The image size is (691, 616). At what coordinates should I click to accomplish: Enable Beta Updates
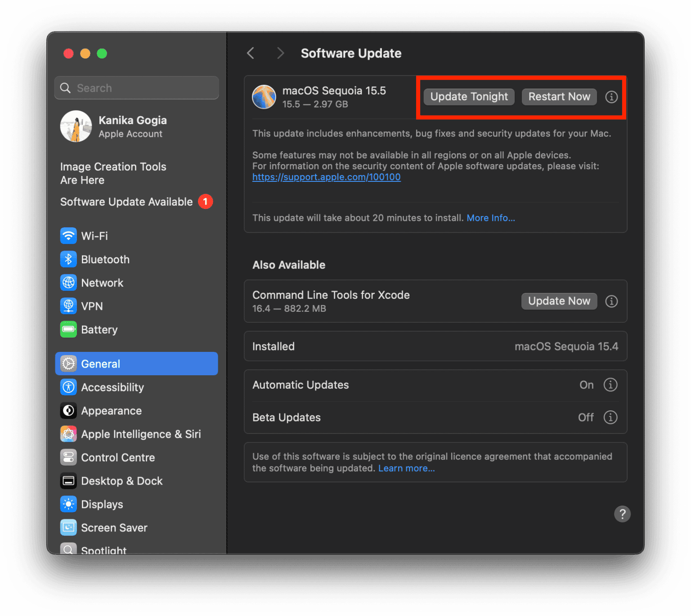point(586,417)
